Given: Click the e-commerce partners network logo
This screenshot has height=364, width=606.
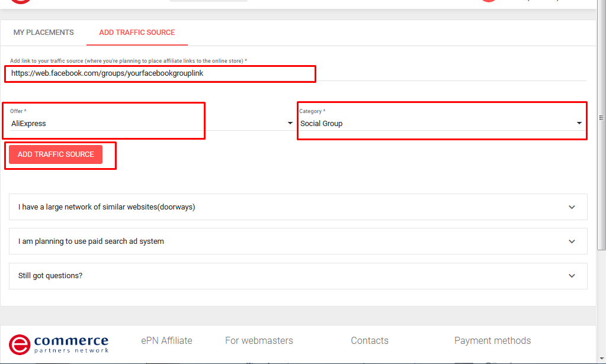Looking at the screenshot, I should coord(59,344).
